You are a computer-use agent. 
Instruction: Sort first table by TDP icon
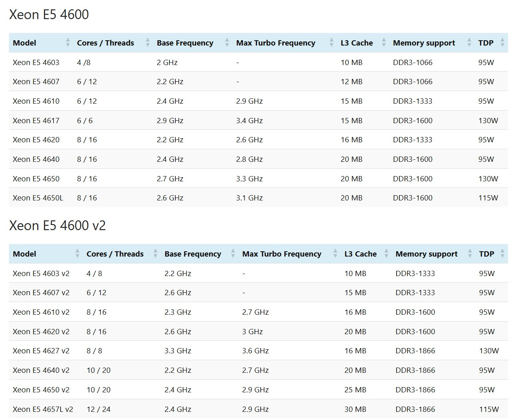point(502,43)
